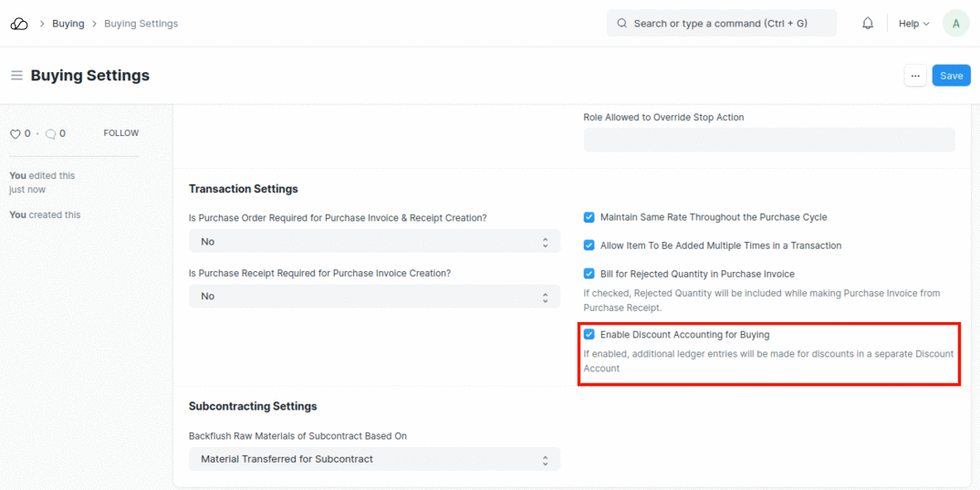
Task: Click the search magnifier icon
Action: [622, 24]
